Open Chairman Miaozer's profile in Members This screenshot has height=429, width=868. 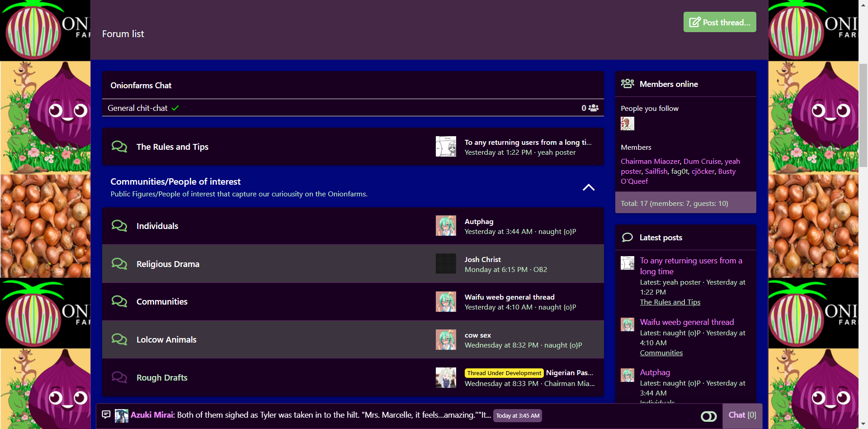pyautogui.click(x=650, y=162)
